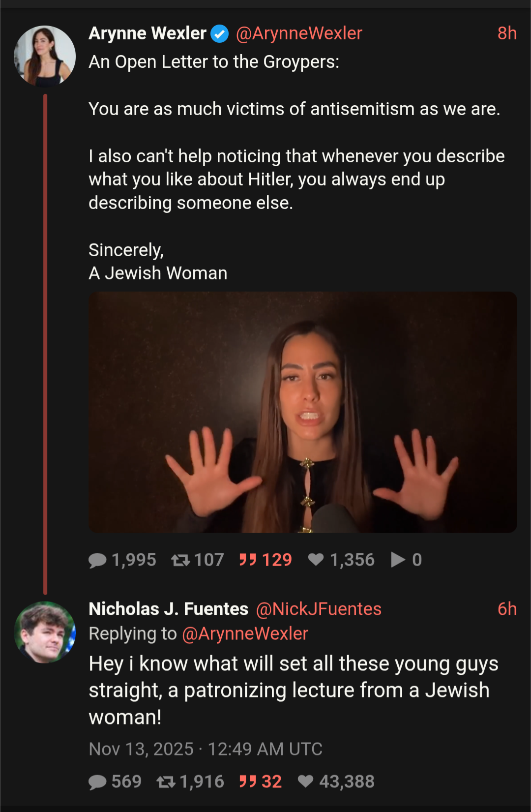Click @ArynneWexler in 'Replying to' line

pyautogui.click(x=245, y=634)
